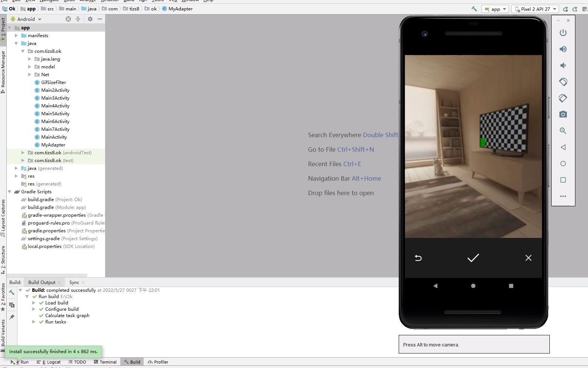Expand the manifests folder in tree
This screenshot has width=588, height=368.
[16, 36]
